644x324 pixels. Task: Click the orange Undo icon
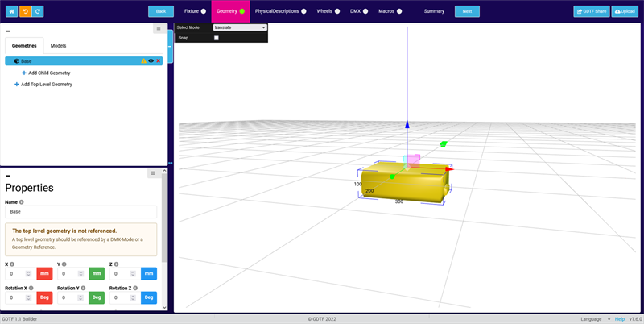(26, 11)
